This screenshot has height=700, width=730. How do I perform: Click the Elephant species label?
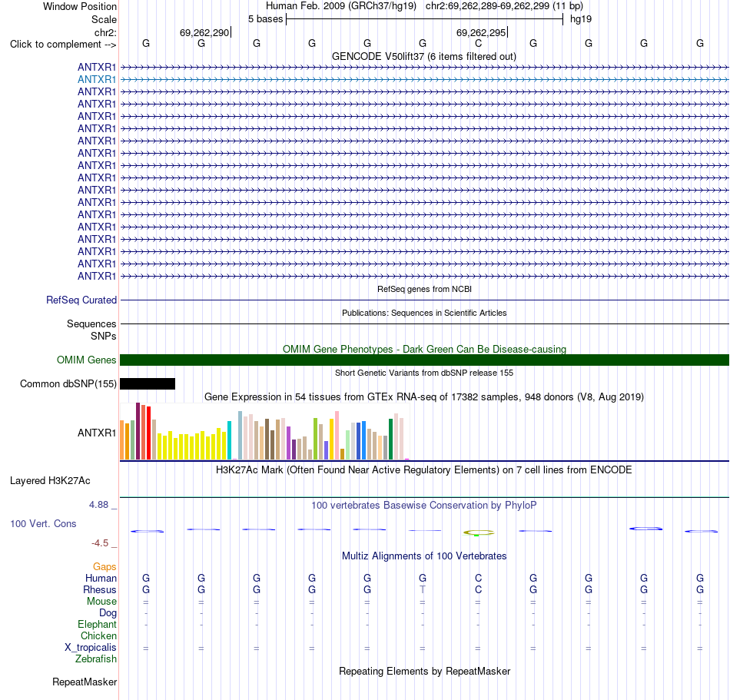coord(97,625)
